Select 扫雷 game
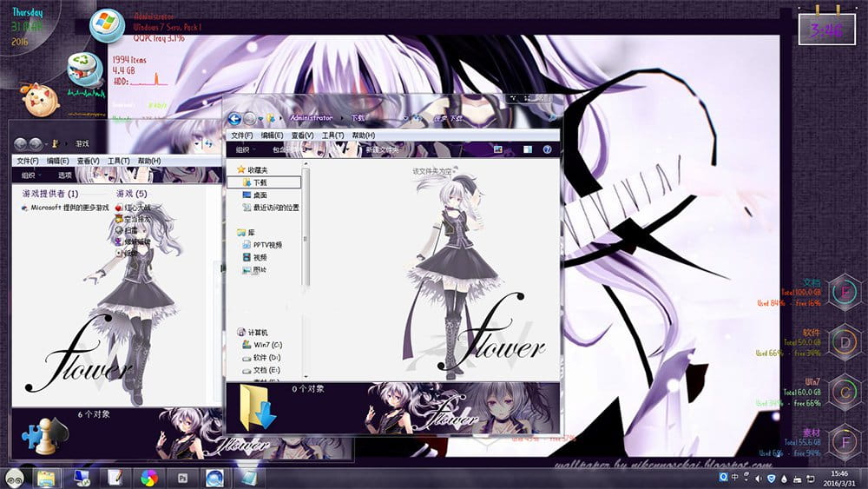 126,230
